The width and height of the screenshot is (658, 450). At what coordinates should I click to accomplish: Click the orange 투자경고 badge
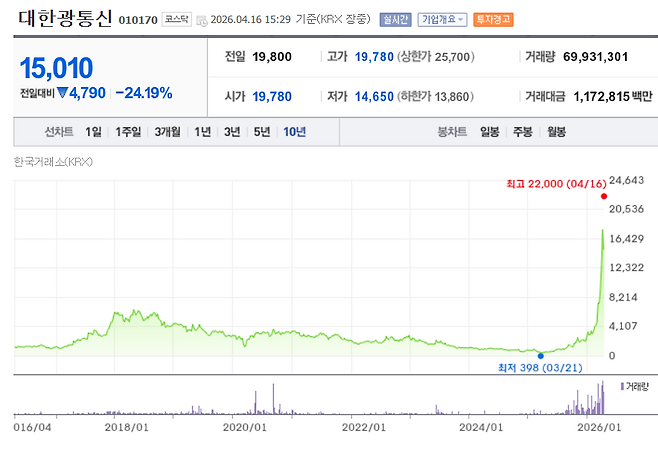coord(493,20)
